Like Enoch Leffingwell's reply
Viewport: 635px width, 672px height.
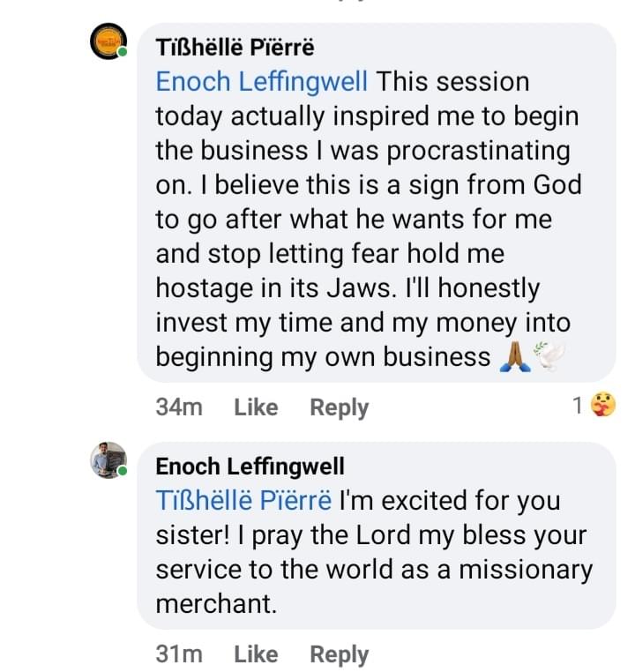click(x=256, y=654)
